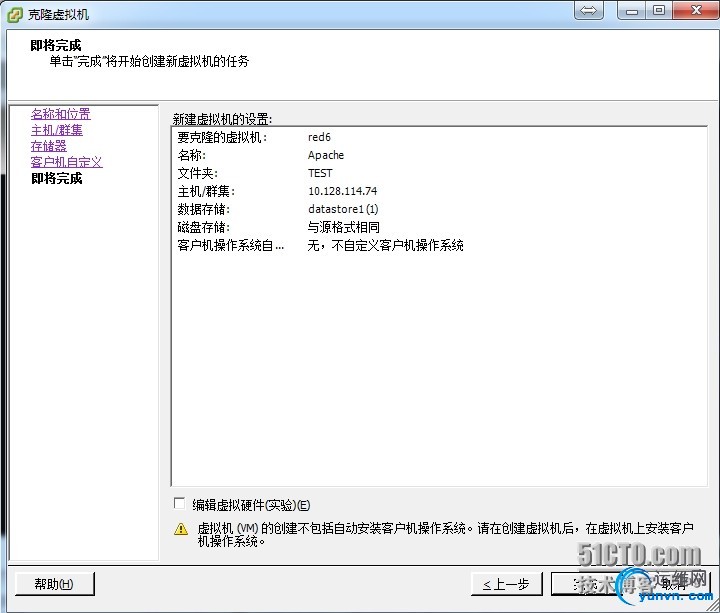Click the value 无，不自定义客户机操作系统

[385, 246]
